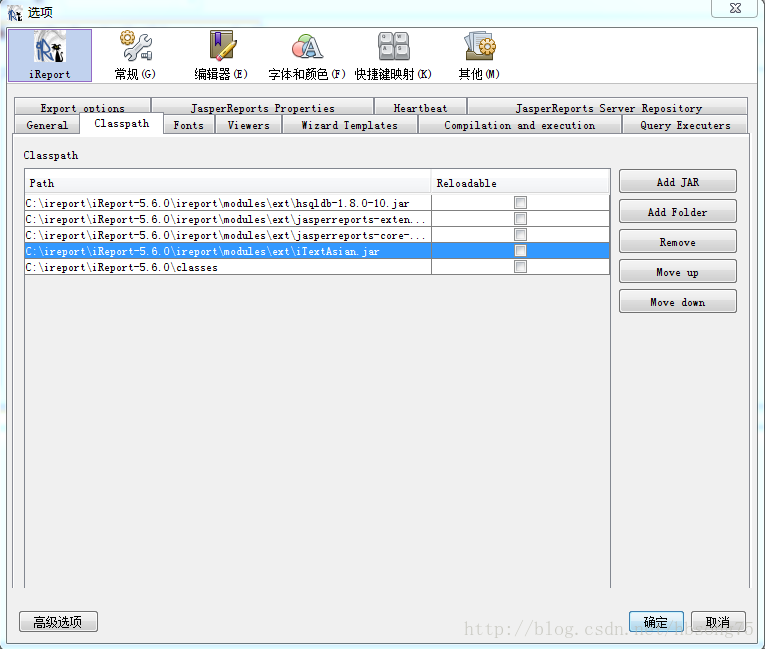Viewport: 765px width, 649px height.
Task: Switch to Query Executers tab
Action: point(685,125)
